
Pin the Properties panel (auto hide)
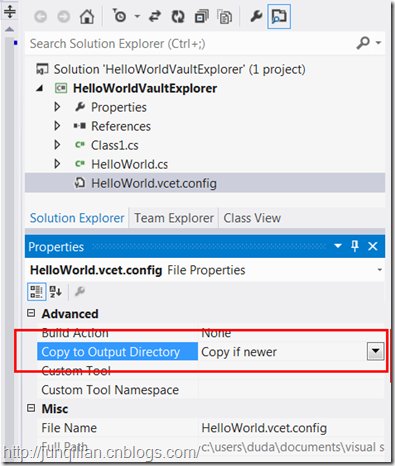[355, 246]
